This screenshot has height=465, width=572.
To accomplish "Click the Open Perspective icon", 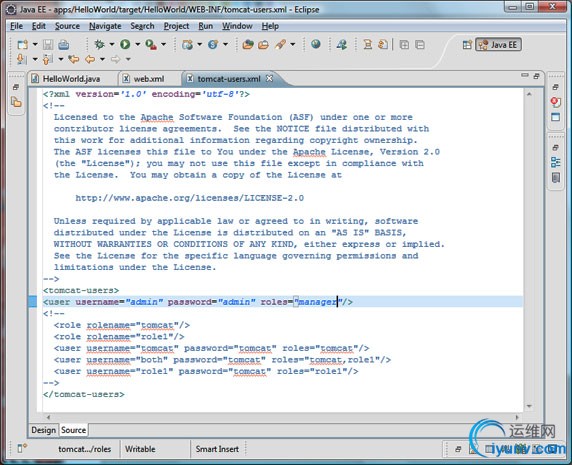I will click(467, 45).
